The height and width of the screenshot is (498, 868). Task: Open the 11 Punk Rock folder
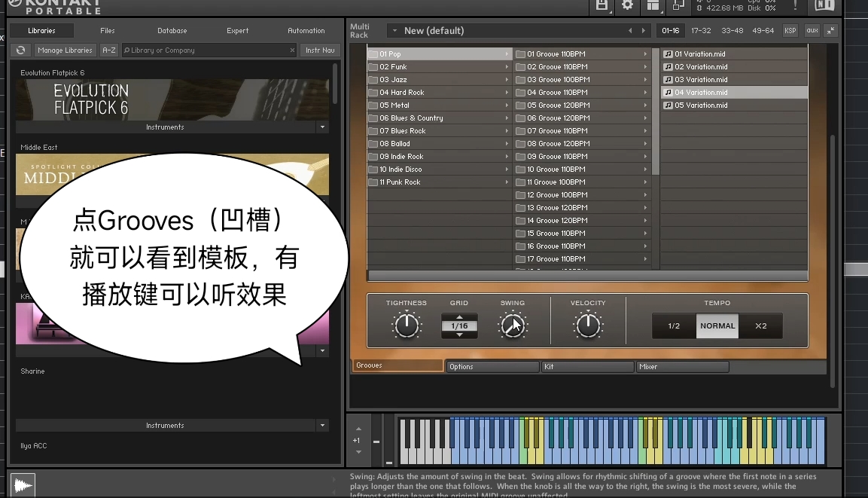(x=440, y=182)
